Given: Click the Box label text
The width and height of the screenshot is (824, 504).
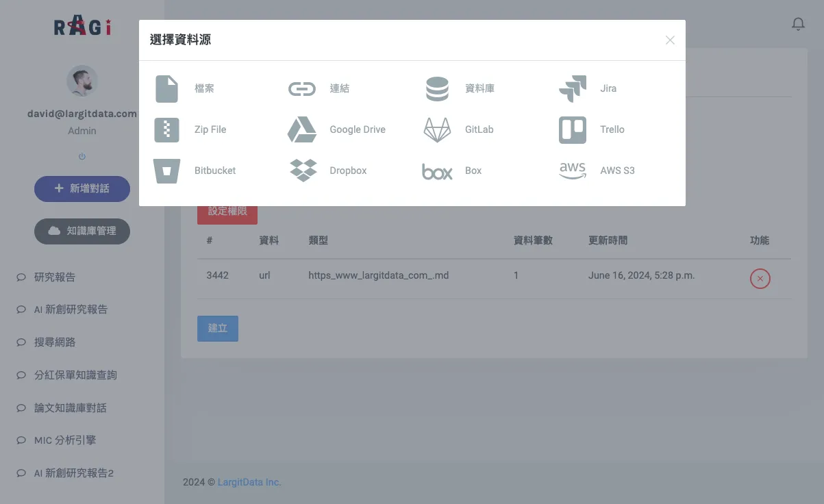Looking at the screenshot, I should coord(473,171).
